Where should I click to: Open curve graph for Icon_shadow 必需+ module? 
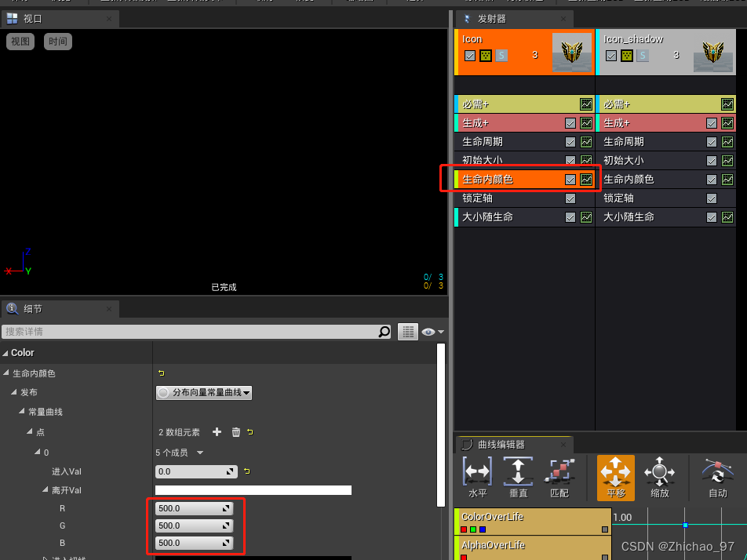tap(727, 104)
